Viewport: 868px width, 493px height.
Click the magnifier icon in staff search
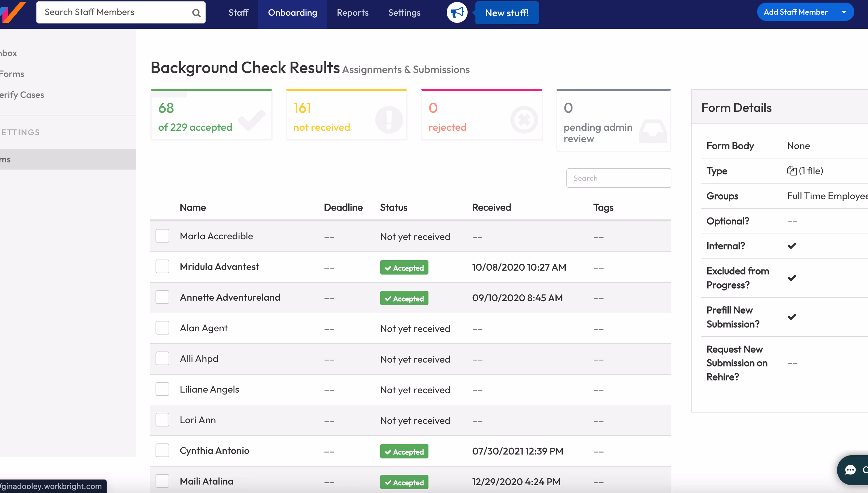(x=196, y=13)
